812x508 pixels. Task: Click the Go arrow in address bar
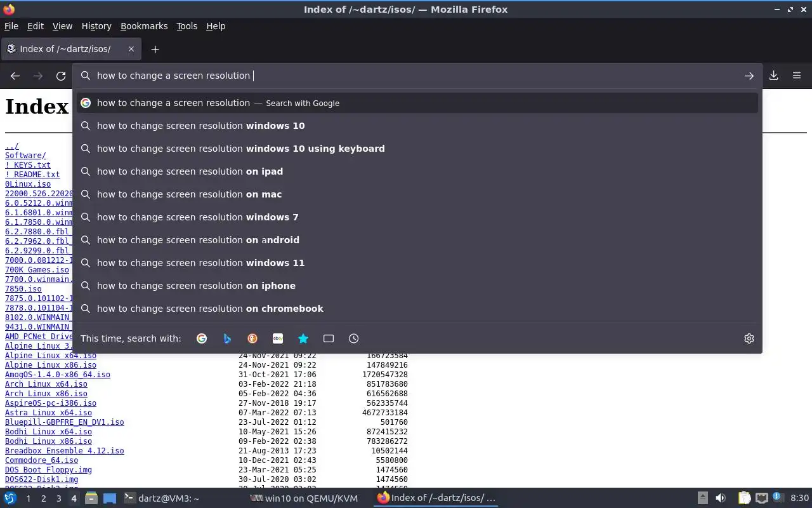click(x=749, y=76)
